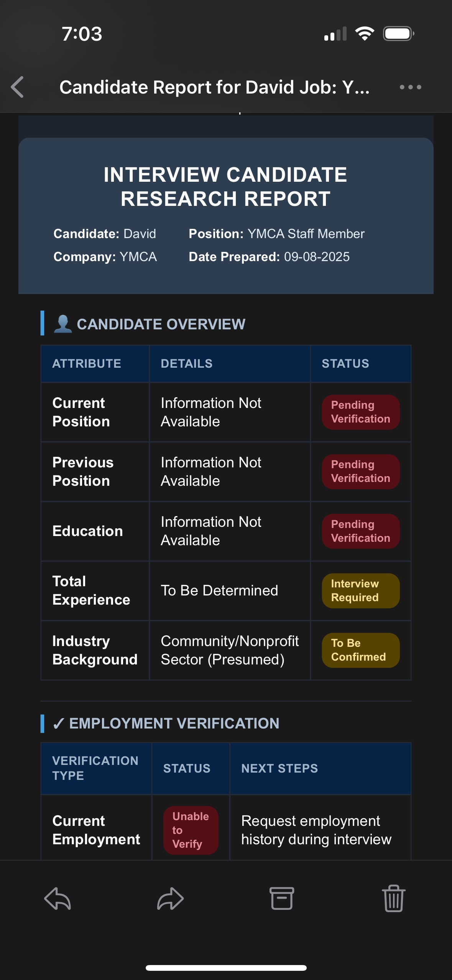Image resolution: width=452 pixels, height=980 pixels.
Task: Tap the Education row label
Action: 87,531
